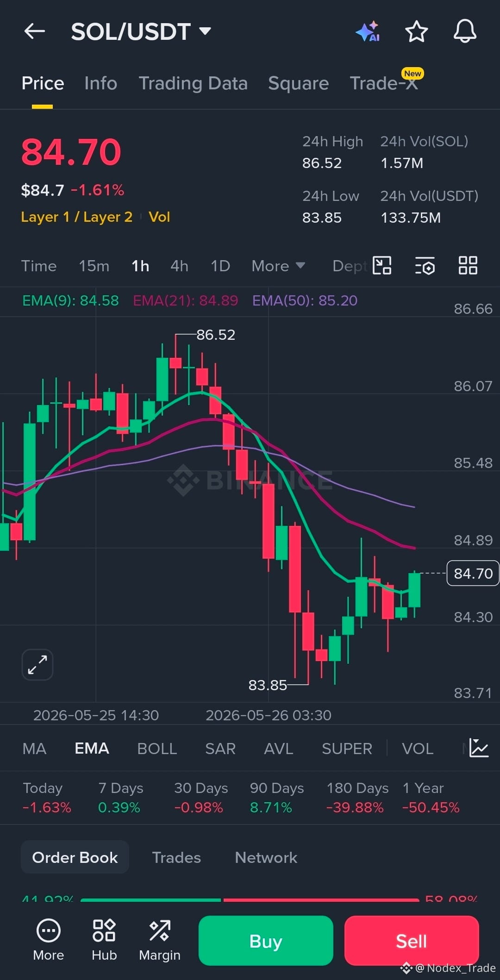This screenshot has width=500, height=980.
Task: Expand the More timeframe dropdown
Action: tap(278, 266)
